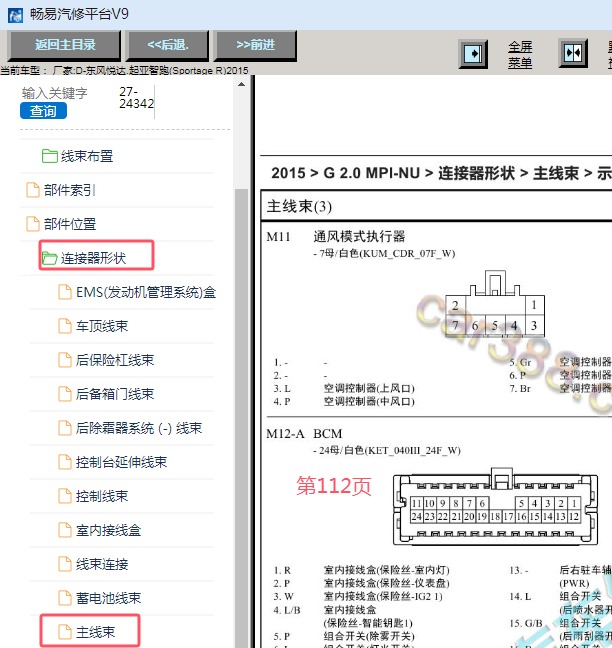Image resolution: width=612 pixels, height=648 pixels.
Task: Click the page icon beside 主线束
Action: click(64, 632)
